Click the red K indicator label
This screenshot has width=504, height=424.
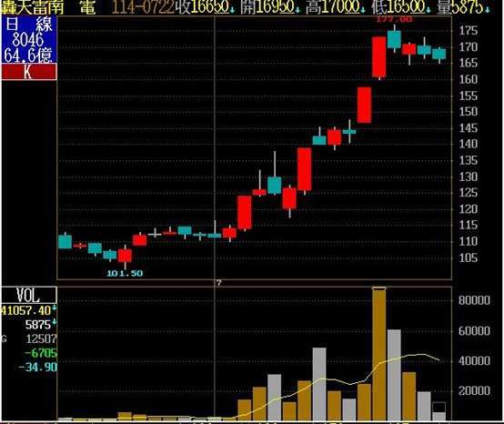point(29,72)
